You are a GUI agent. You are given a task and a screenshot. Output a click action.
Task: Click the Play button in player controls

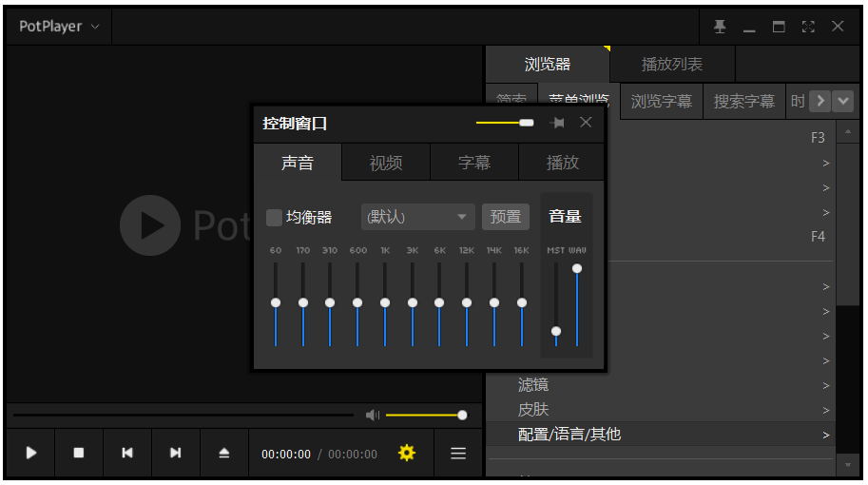pos(30,454)
